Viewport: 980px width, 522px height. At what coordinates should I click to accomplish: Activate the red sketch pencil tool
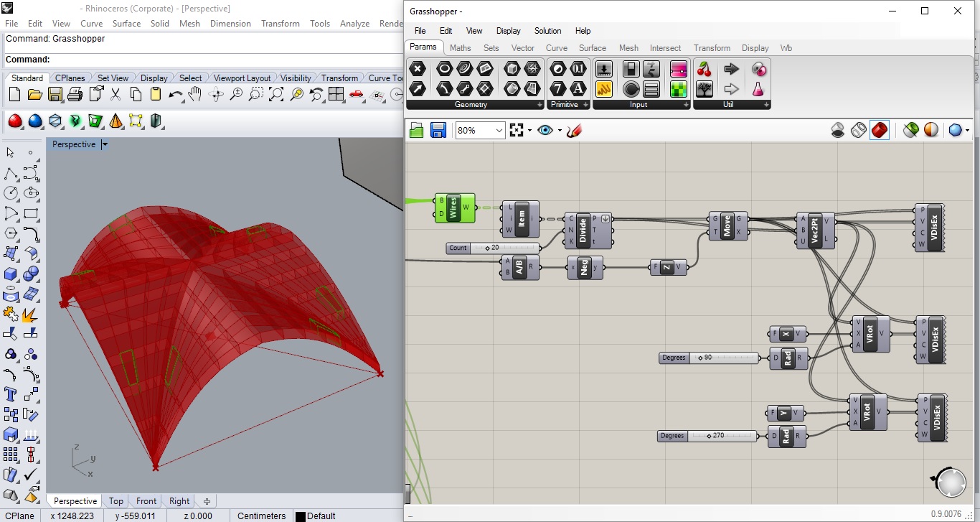click(574, 130)
